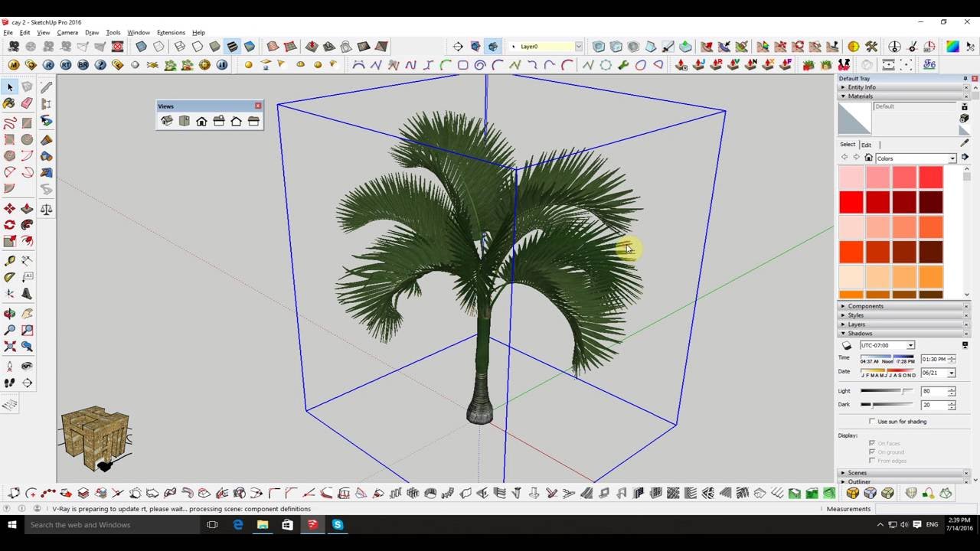Click the V-Ray M material editor icon
The image size is (980, 551).
(13, 65)
